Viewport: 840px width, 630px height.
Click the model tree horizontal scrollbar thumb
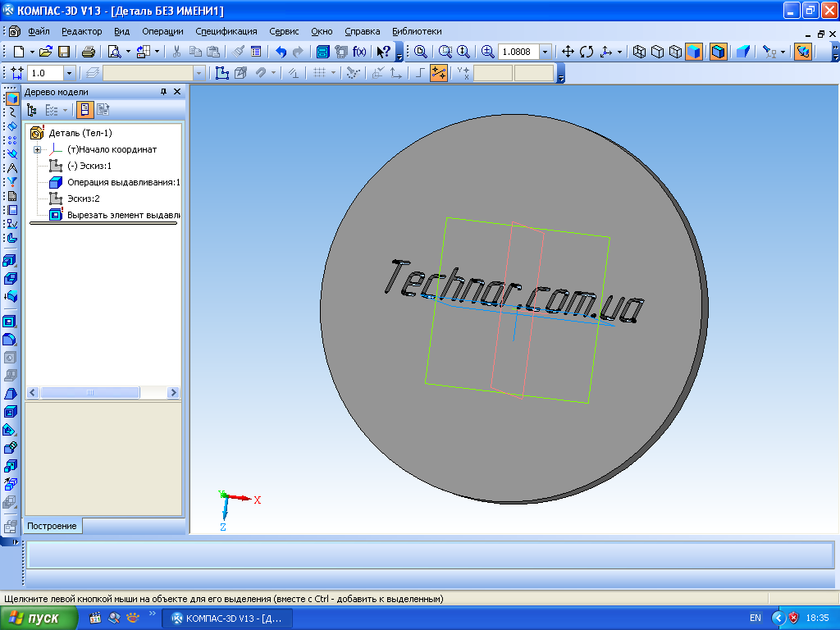pos(90,393)
